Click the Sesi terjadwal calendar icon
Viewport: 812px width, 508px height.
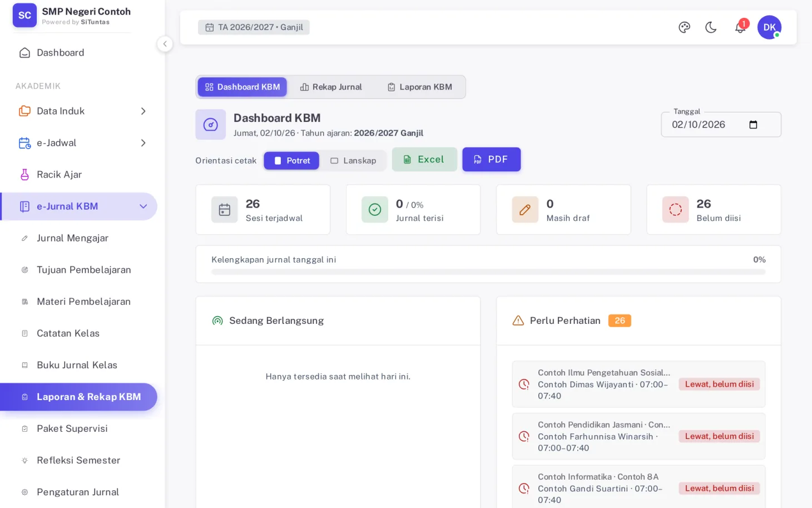coord(225,210)
